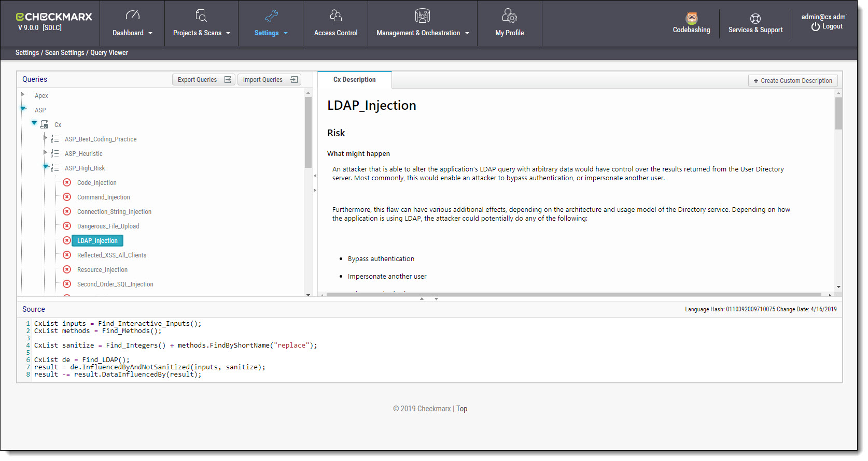Click the Query Viewer breadcrumb
Viewport: 868px width, 461px height.
(x=109, y=53)
